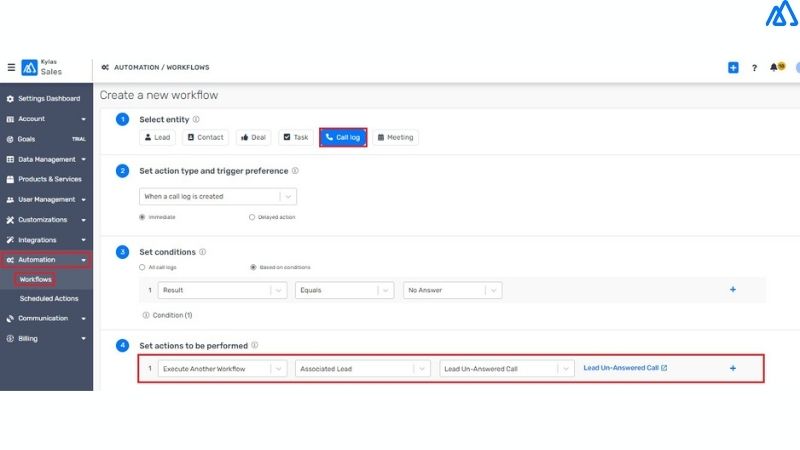Select the Immediate radio button
Viewport: 800px width, 450px height.
[142, 217]
